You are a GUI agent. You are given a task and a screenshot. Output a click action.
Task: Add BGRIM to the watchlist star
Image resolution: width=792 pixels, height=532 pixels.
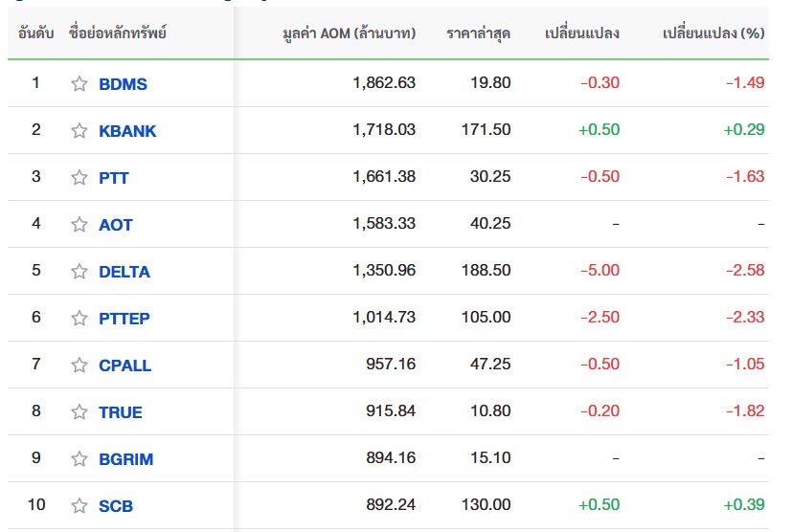[x=79, y=458]
